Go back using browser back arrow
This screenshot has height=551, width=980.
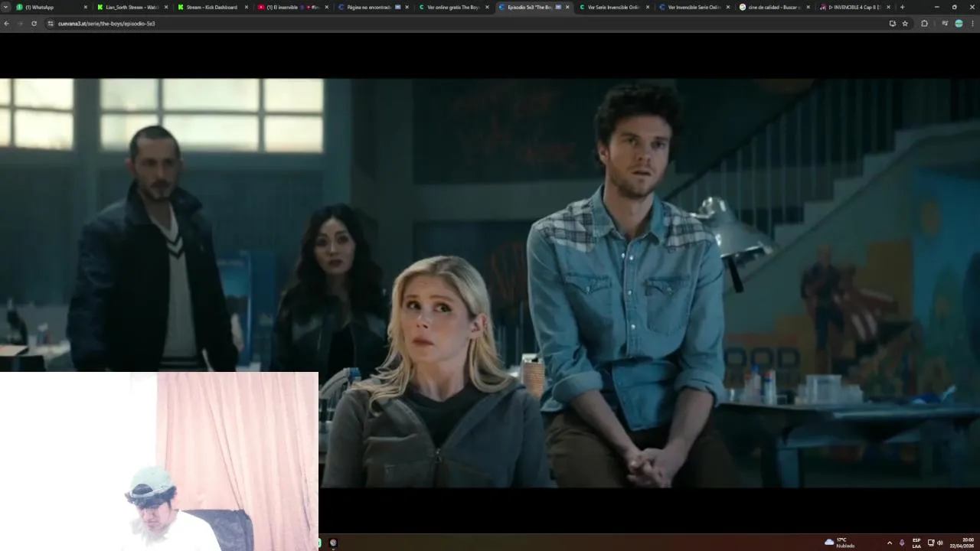pyautogui.click(x=7, y=24)
